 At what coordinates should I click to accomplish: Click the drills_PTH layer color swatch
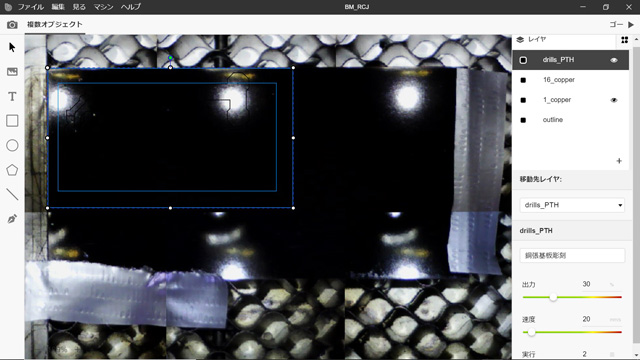tap(523, 60)
